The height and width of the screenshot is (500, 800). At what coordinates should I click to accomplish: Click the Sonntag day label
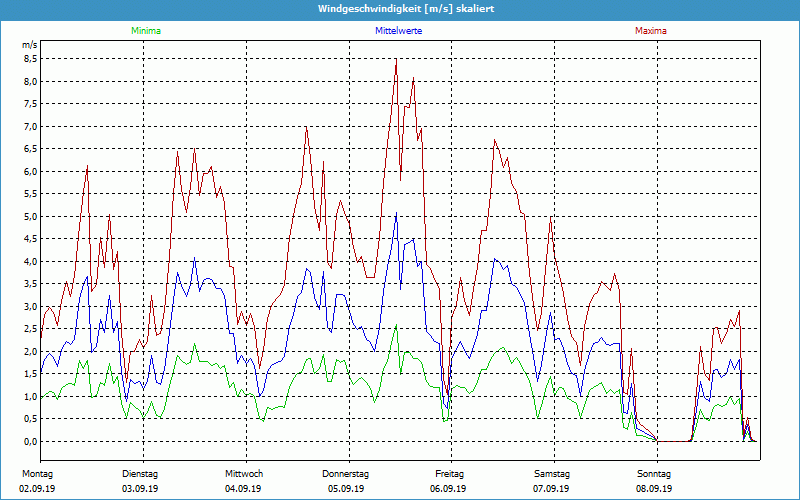pos(654,474)
